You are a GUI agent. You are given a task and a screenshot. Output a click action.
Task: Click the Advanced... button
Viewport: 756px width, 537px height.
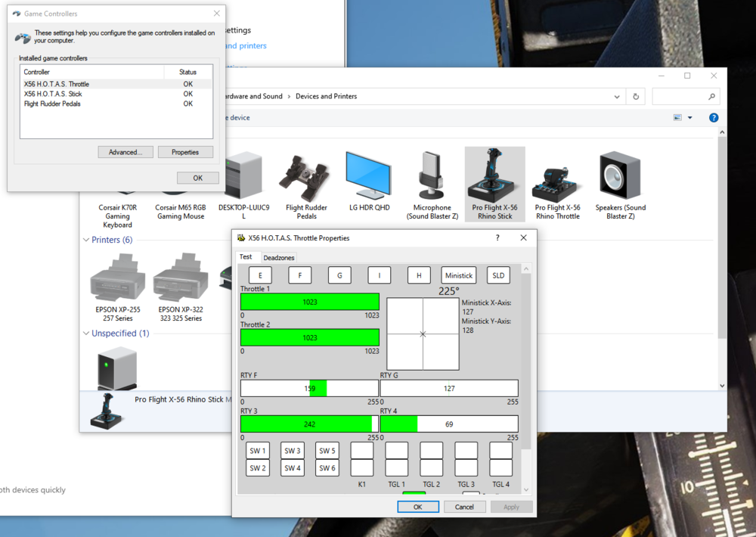(x=125, y=152)
